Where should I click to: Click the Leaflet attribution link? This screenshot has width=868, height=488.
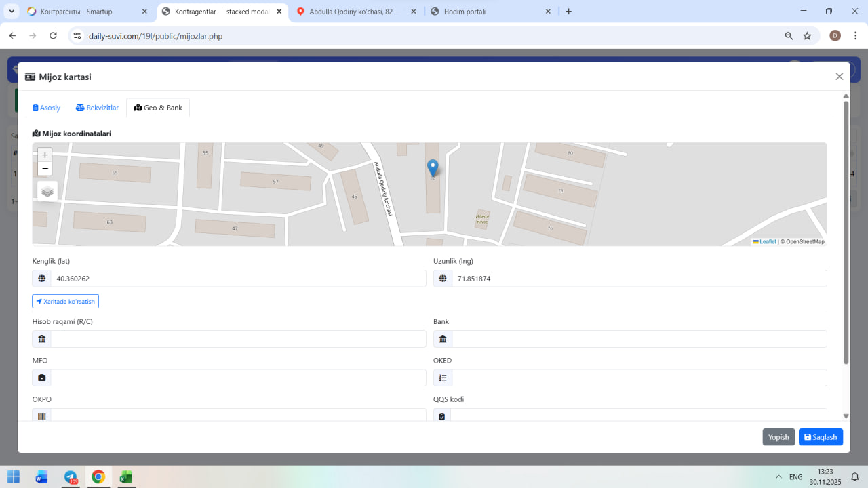click(767, 242)
